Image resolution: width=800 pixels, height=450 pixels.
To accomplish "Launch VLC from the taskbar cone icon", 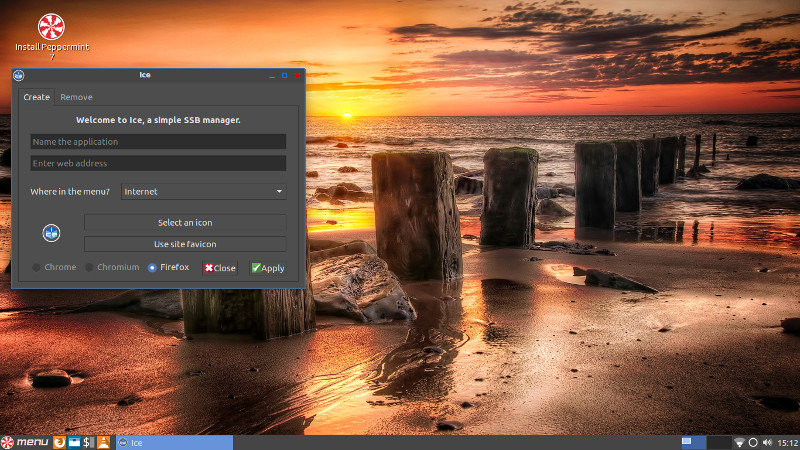I will [104, 442].
